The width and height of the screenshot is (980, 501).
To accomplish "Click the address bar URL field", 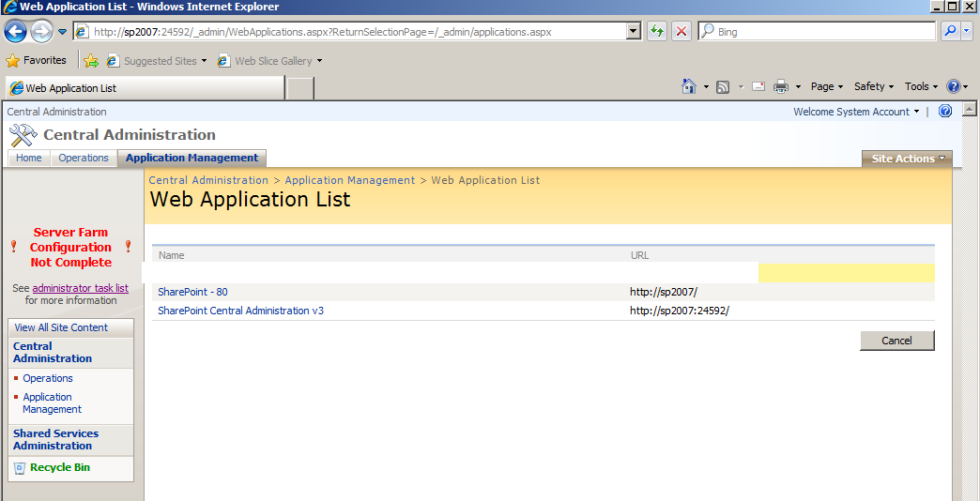I will 350,31.
